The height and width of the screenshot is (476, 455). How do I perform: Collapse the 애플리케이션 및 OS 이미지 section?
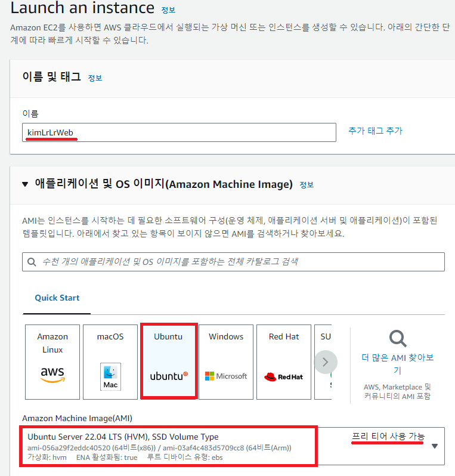click(25, 184)
